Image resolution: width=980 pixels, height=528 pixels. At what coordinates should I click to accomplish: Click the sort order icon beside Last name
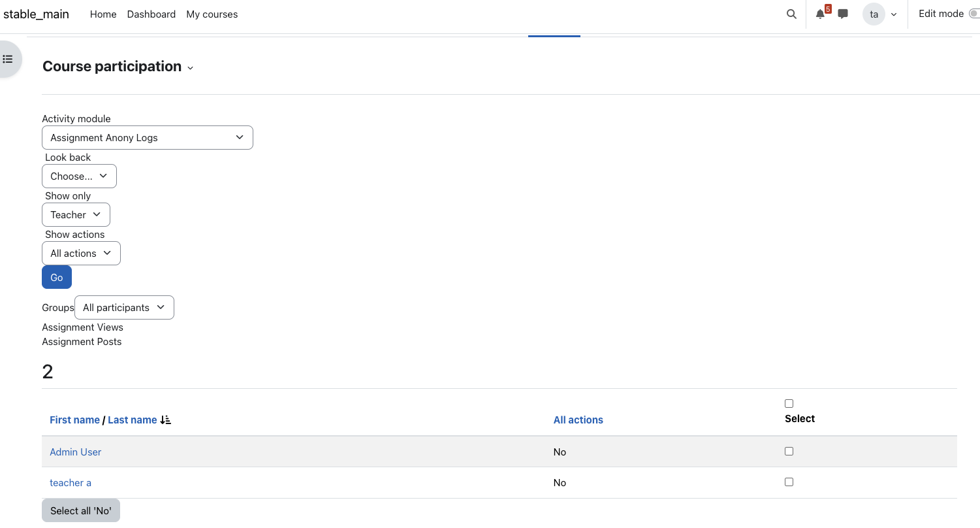(165, 420)
